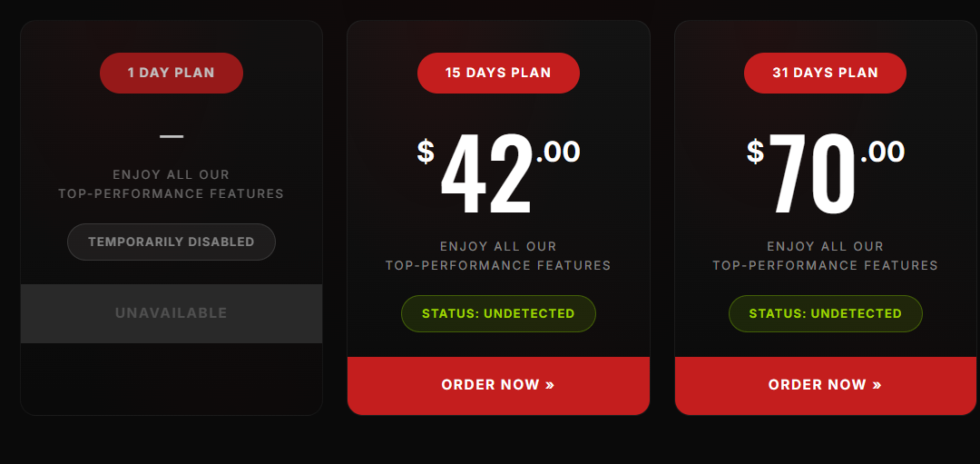Click the greyed-out Unavailable button
This screenshot has width=980, height=464.
coord(171,313)
